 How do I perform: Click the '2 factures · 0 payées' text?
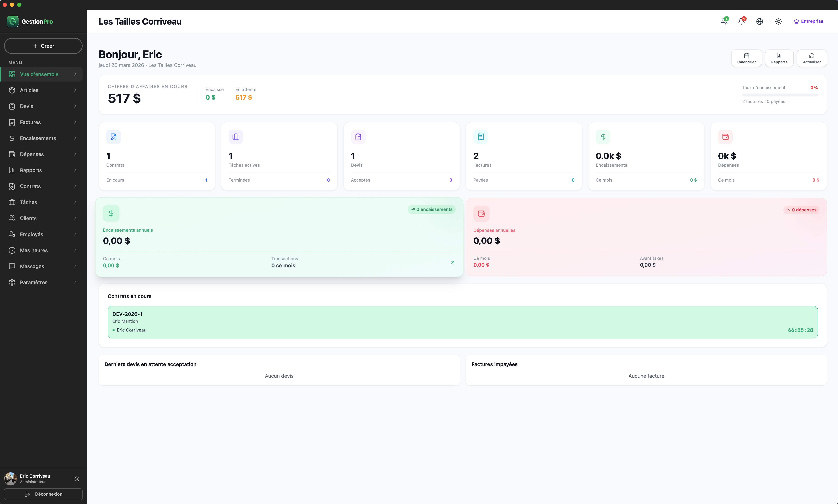pos(764,102)
